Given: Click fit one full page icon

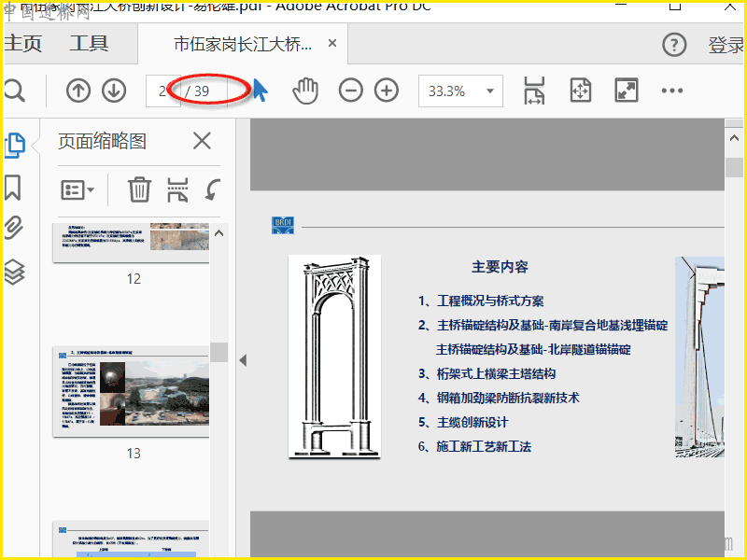Looking at the screenshot, I should point(580,91).
